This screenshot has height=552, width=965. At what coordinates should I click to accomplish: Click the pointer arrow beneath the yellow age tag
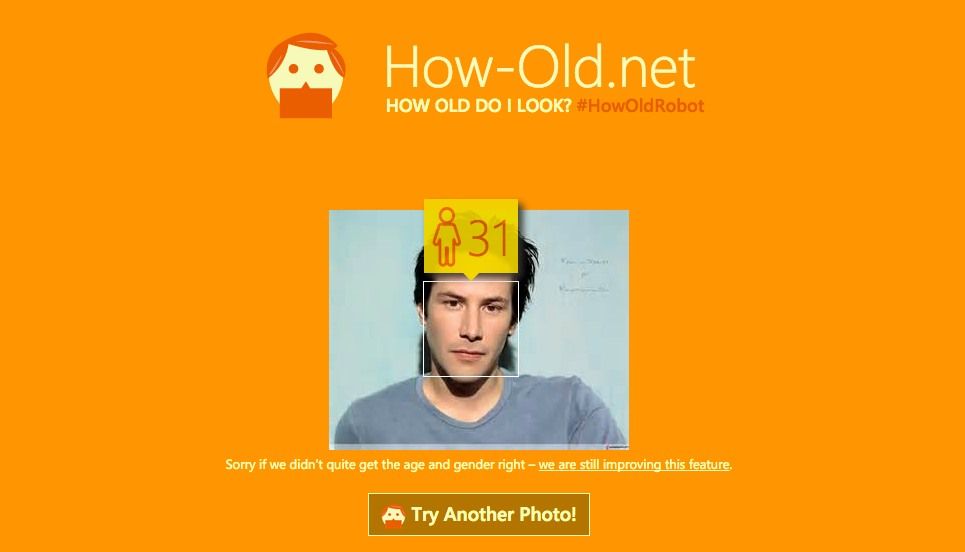(470, 276)
